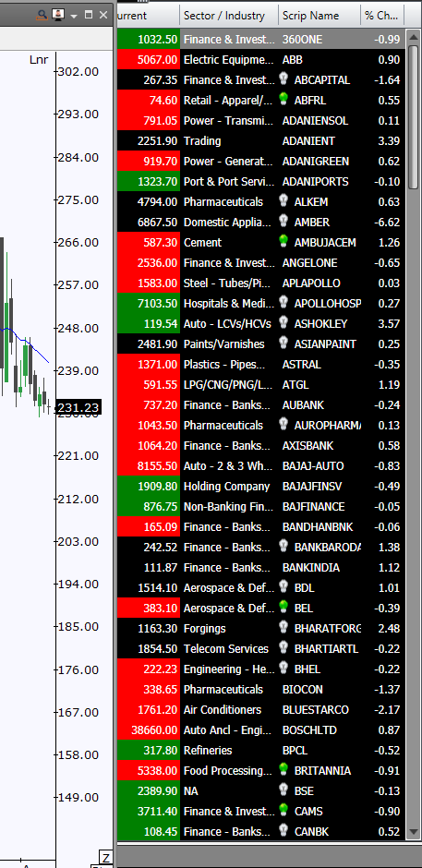Click the Z button at chart bottom
Screen dimensions: 422x868
(x=105, y=859)
